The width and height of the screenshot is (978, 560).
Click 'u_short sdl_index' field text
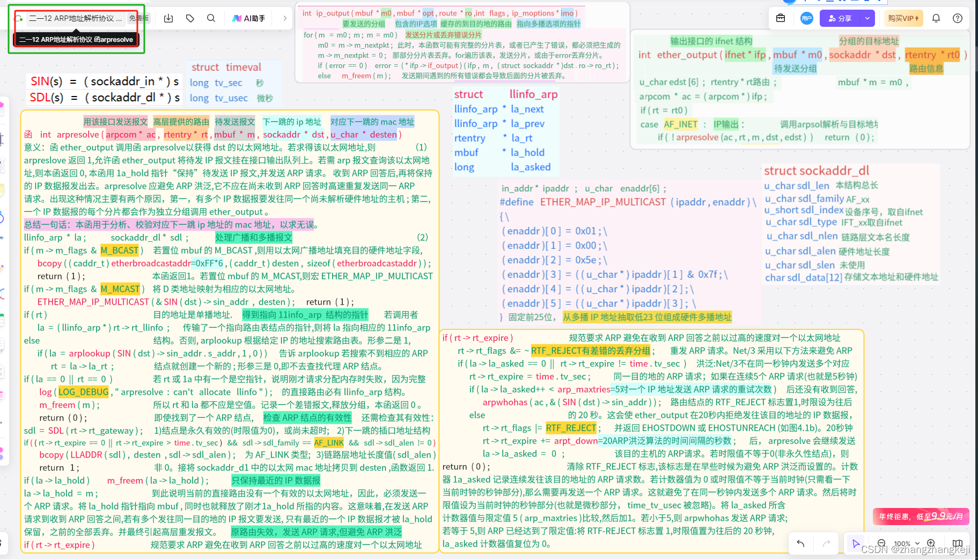(x=804, y=210)
